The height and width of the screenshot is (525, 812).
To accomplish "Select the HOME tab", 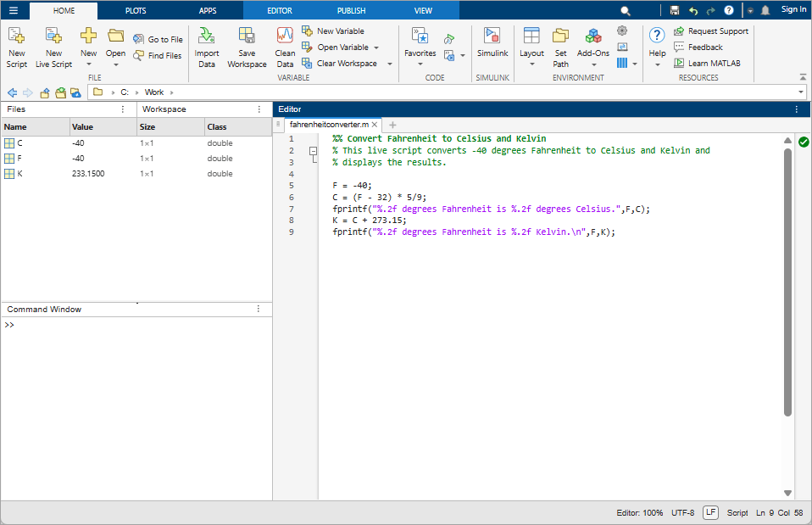I will pos(64,10).
